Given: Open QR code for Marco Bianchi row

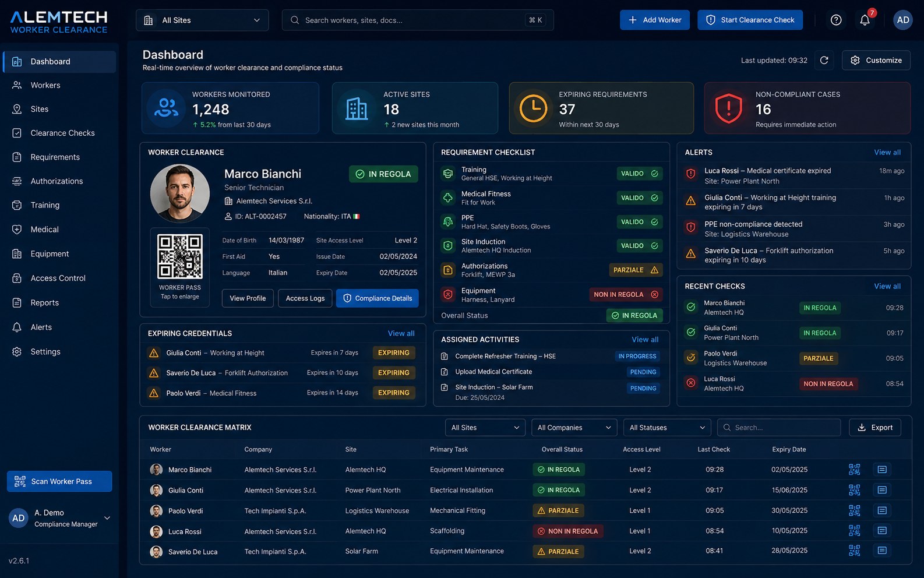Looking at the screenshot, I should point(854,470).
